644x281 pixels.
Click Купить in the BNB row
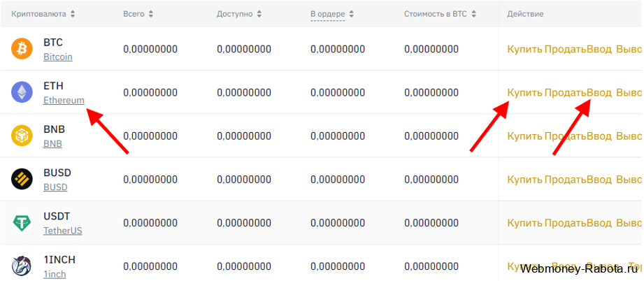(525, 136)
